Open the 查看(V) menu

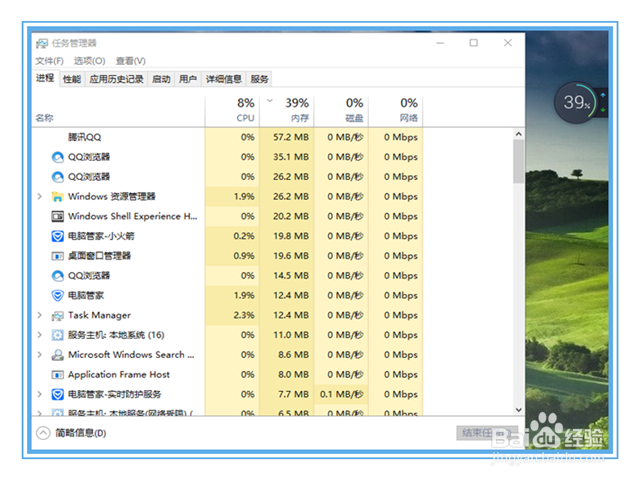(131, 61)
